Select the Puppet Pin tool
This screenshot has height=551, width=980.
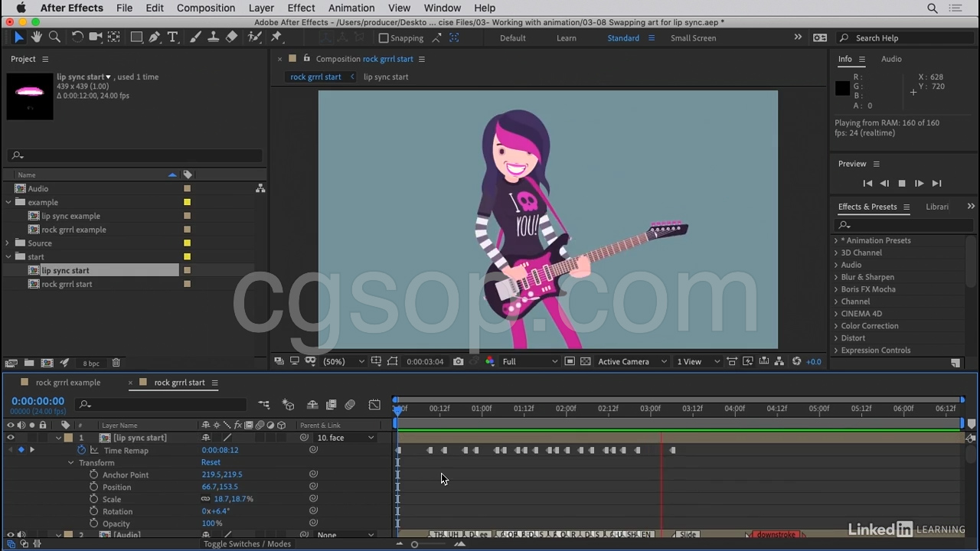point(276,37)
